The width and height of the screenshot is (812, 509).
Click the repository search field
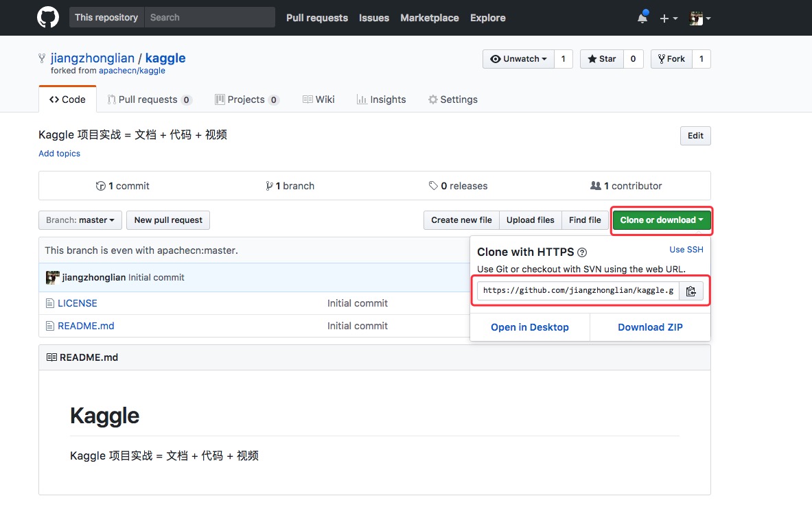pos(209,17)
